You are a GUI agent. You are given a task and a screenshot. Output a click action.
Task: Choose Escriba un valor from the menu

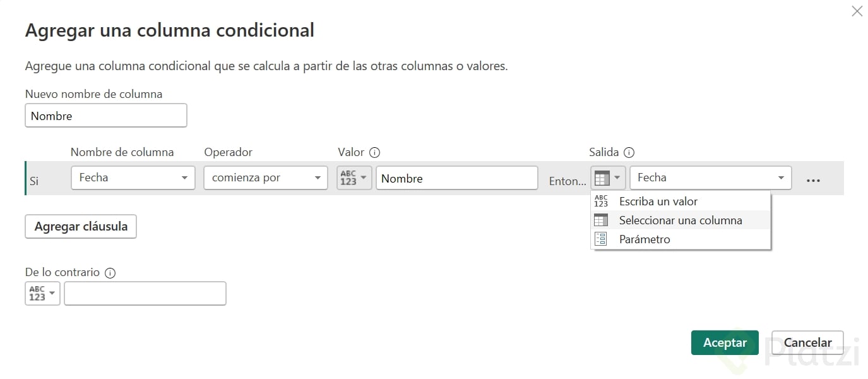(658, 202)
